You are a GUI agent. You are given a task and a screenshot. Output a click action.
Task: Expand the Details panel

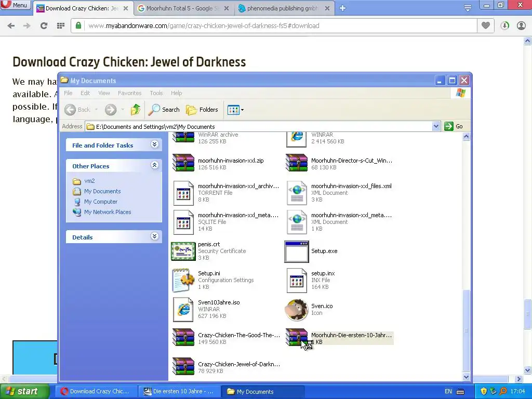154,236
